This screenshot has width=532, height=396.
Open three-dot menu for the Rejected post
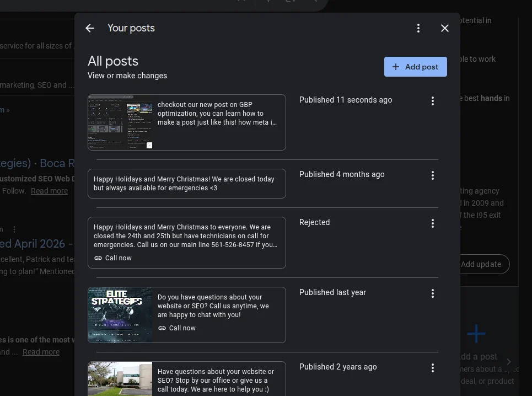pyautogui.click(x=433, y=223)
